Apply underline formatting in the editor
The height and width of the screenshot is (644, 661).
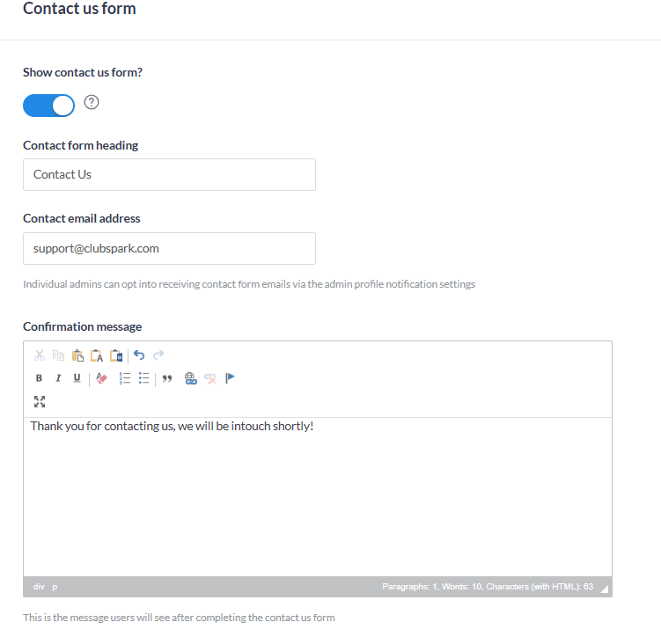tap(77, 378)
